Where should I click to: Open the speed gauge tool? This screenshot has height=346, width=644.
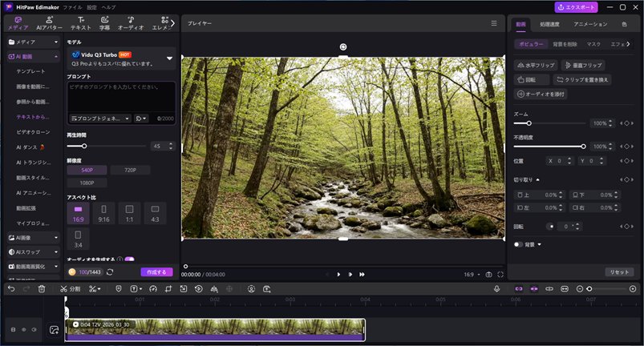153,289
